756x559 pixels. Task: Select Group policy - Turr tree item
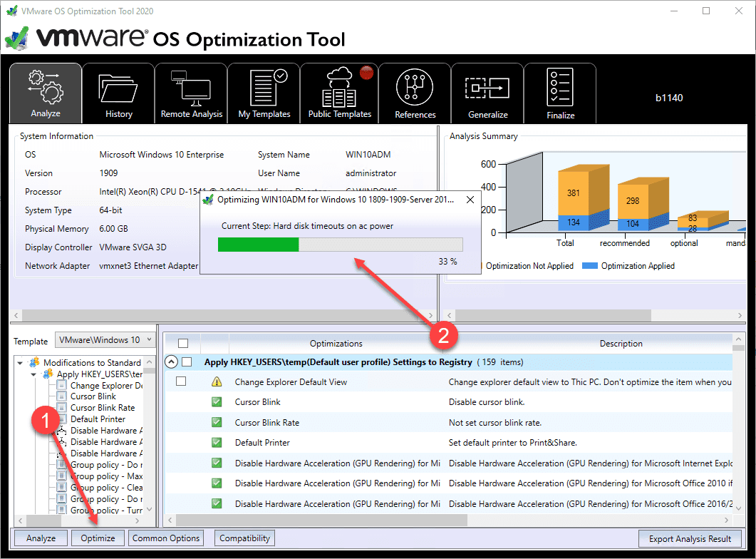click(x=107, y=510)
